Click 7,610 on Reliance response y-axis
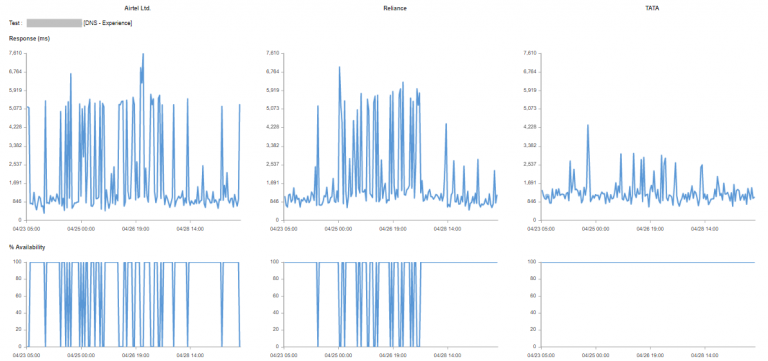 (x=272, y=53)
